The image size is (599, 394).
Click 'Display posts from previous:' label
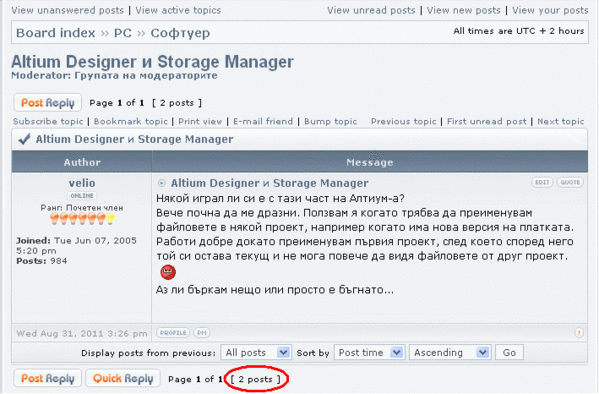click(148, 353)
